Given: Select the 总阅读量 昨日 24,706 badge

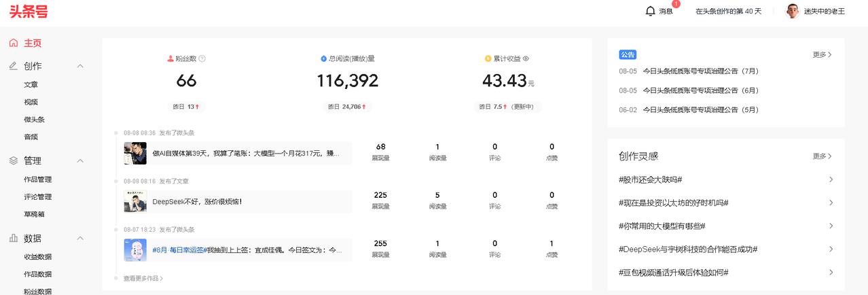Looking at the screenshot, I should tap(347, 107).
